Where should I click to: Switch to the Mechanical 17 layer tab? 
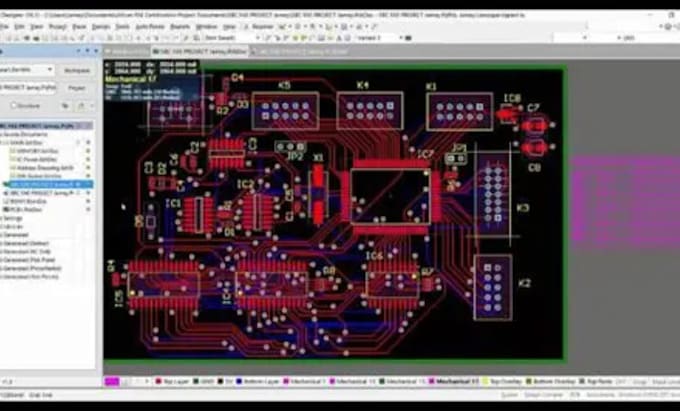tap(454, 382)
